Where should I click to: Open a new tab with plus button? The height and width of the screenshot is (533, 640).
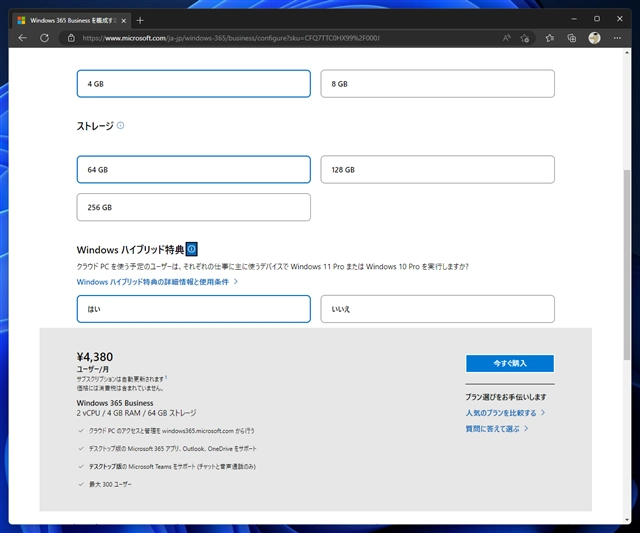(140, 20)
